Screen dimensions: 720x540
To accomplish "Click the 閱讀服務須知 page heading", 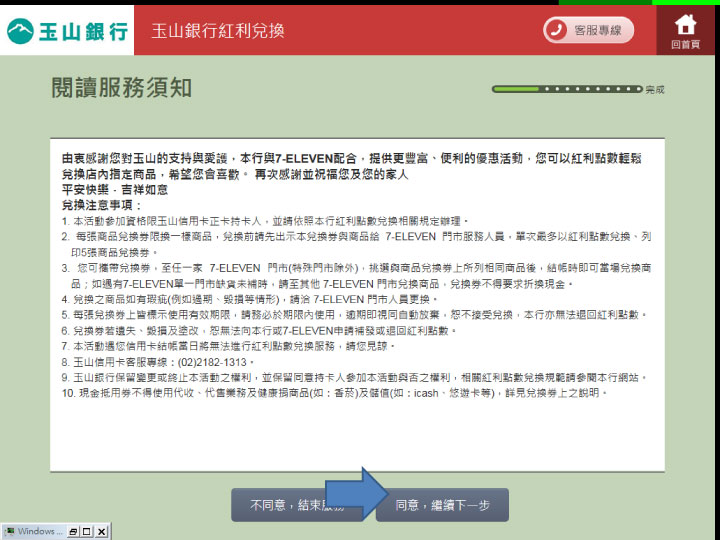I will tap(121, 88).
